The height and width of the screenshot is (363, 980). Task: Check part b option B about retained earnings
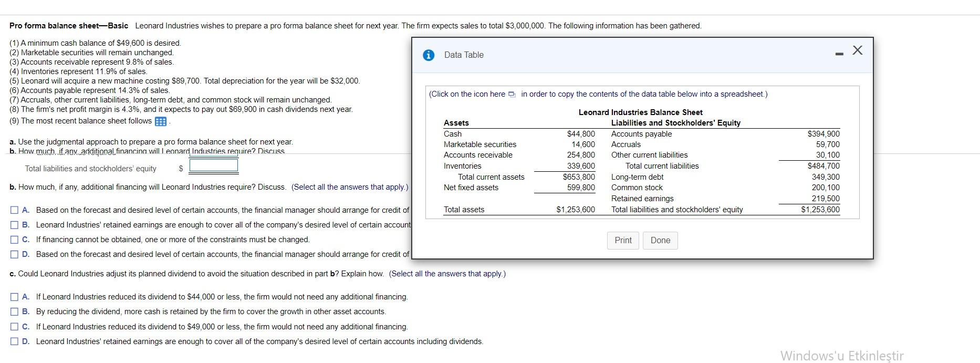15,225
